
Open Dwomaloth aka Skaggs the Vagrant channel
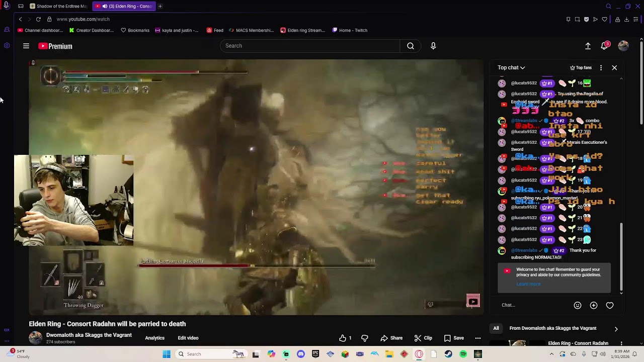(89, 335)
